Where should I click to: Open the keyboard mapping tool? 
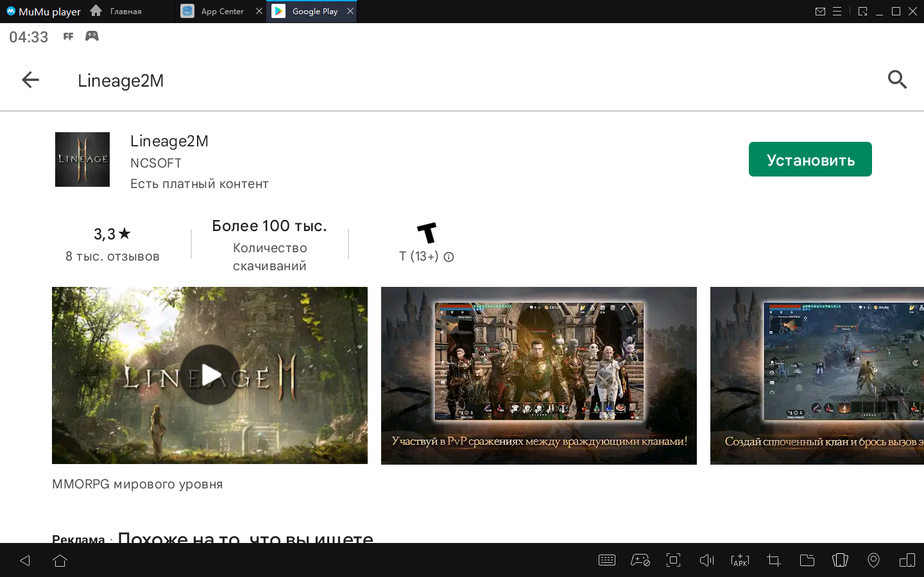click(606, 560)
